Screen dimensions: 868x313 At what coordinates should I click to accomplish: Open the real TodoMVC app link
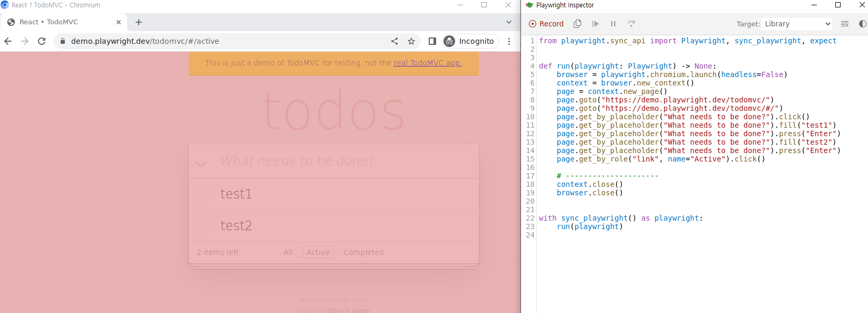click(x=428, y=63)
